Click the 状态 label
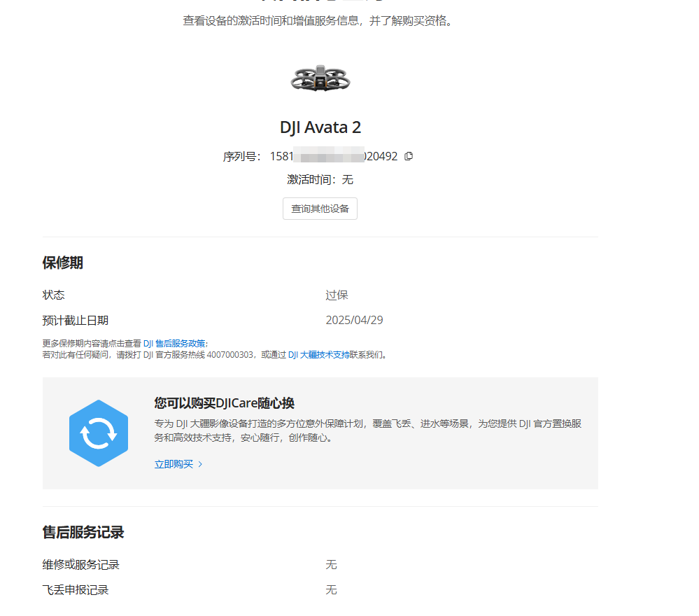 point(53,295)
